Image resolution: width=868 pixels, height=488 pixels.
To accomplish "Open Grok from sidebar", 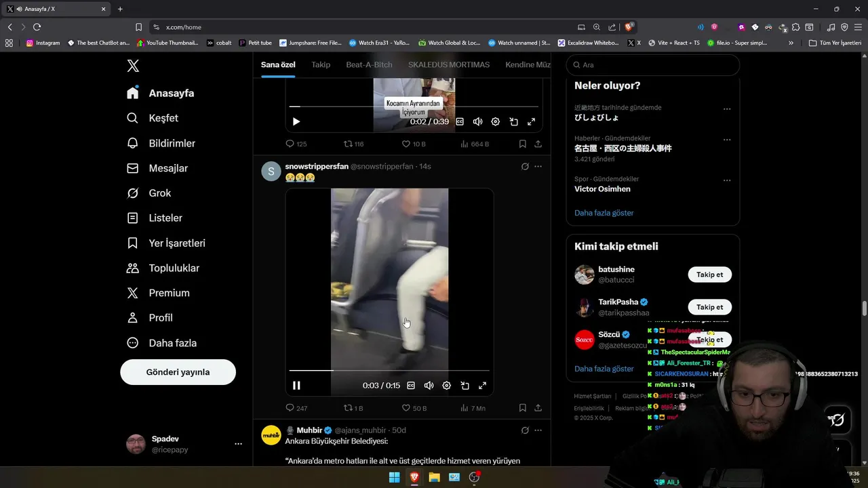I will pos(149,193).
